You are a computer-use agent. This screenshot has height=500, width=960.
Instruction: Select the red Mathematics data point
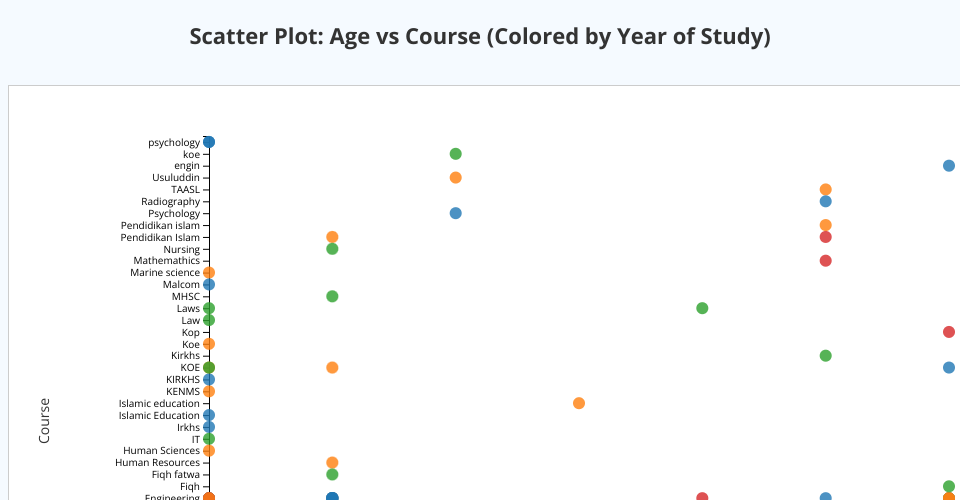pyautogui.click(x=825, y=261)
